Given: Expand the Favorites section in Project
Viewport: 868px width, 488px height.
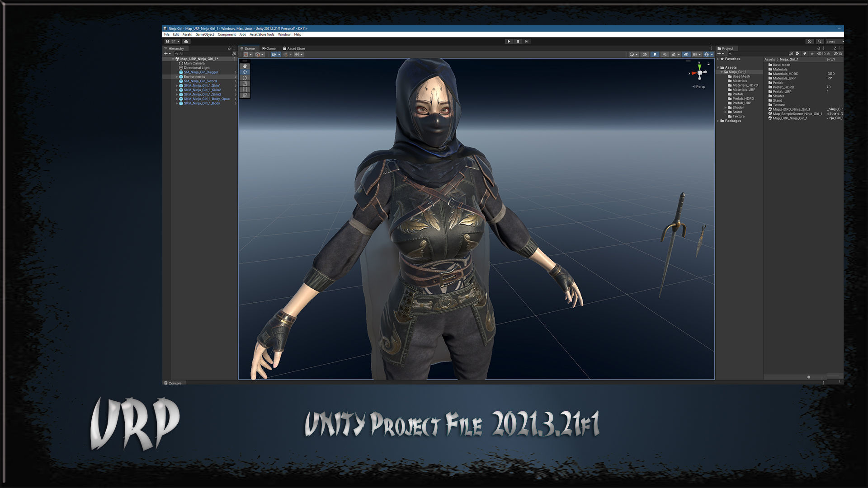Looking at the screenshot, I should click(718, 59).
